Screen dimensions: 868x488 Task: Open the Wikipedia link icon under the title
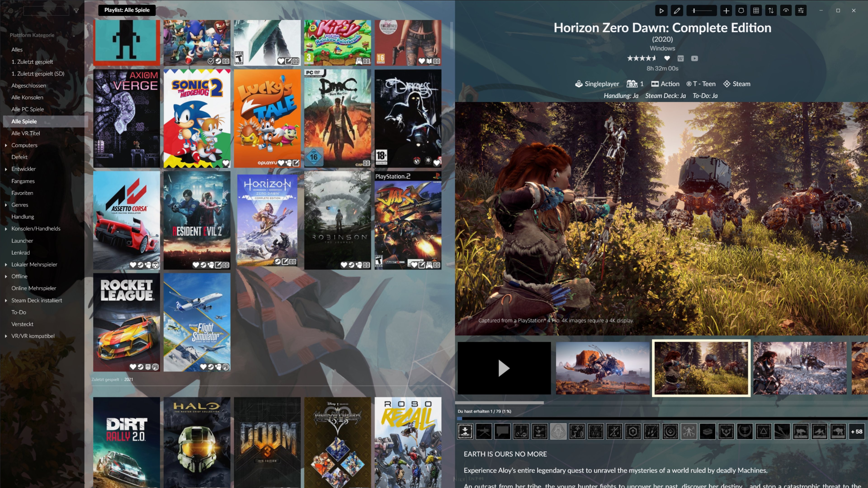tap(681, 59)
